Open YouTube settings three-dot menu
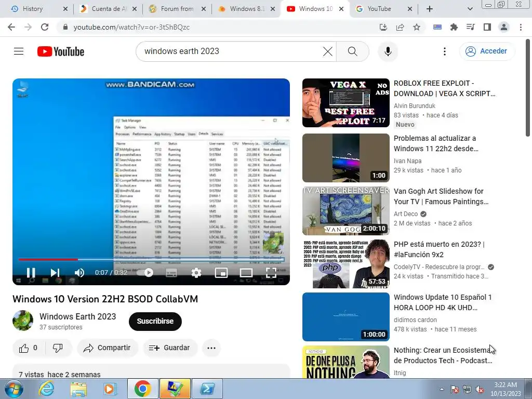The height and width of the screenshot is (399, 532). coord(445,51)
